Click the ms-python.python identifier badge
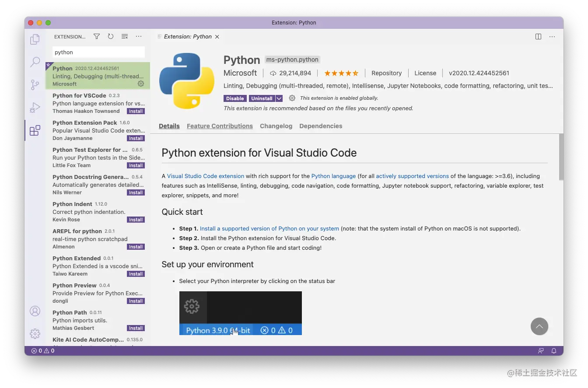 pyautogui.click(x=293, y=59)
